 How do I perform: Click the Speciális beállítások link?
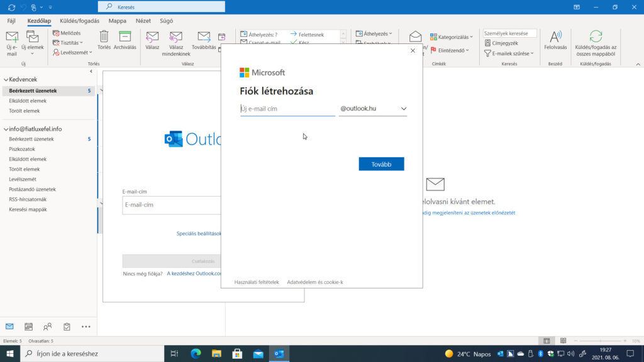coord(199,234)
